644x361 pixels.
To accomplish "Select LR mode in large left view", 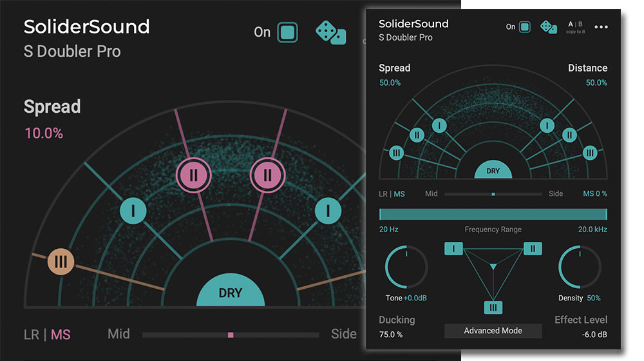I will pos(31,335).
